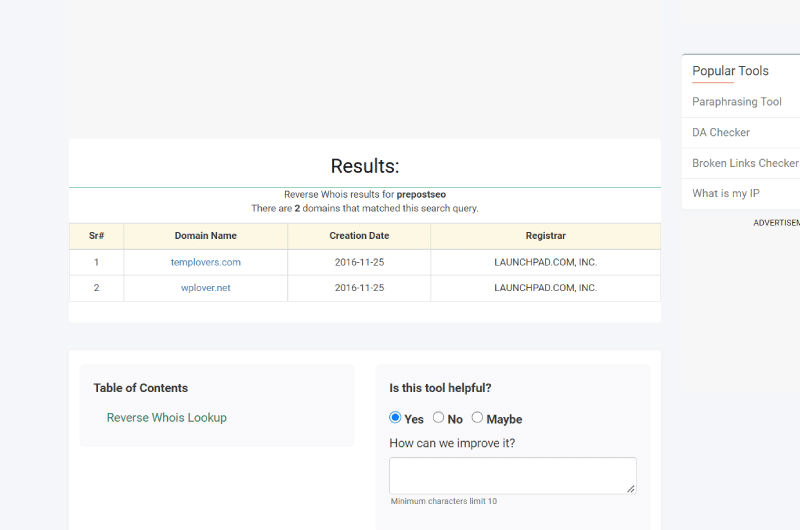Click the 'Minimum characters limit 10' note
The height and width of the screenshot is (530, 800).
[443, 501]
